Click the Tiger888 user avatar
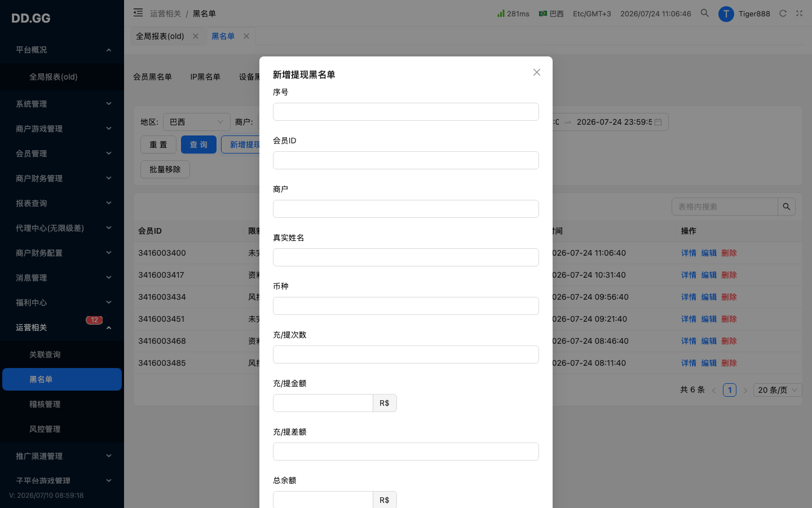 pos(726,14)
